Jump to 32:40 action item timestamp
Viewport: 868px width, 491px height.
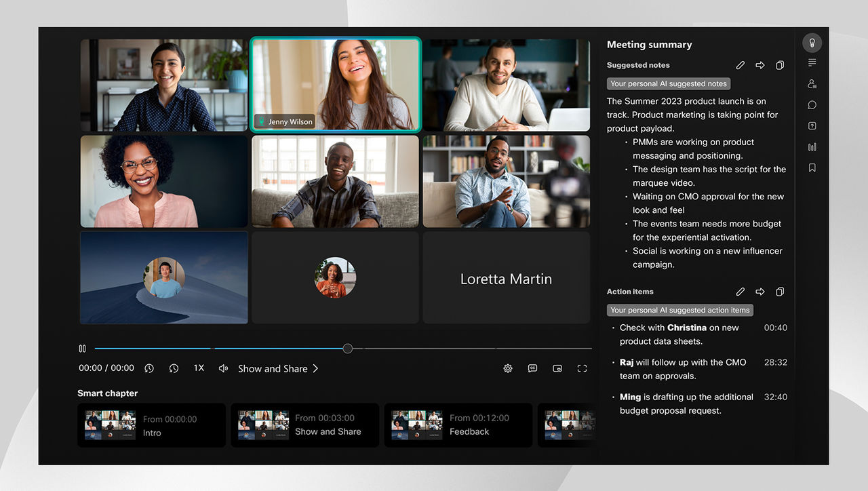point(776,397)
